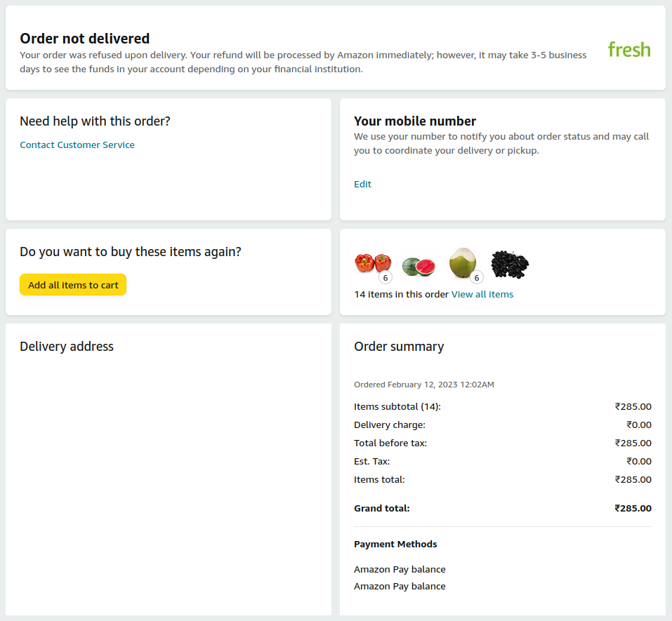Contact Customer Service about this order
Viewport: 672px width, 621px height.
point(77,145)
